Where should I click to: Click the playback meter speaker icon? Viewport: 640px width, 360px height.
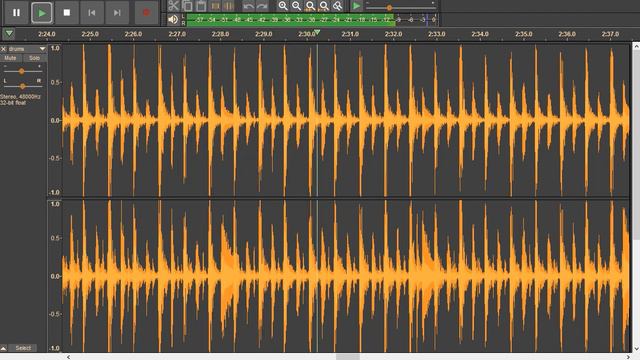(x=173, y=19)
